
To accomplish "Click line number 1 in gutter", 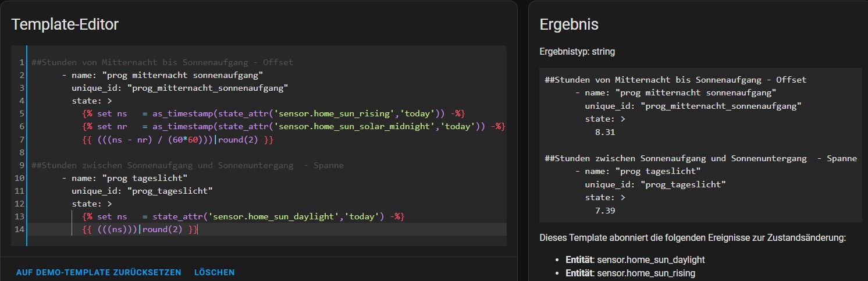I will (21, 62).
